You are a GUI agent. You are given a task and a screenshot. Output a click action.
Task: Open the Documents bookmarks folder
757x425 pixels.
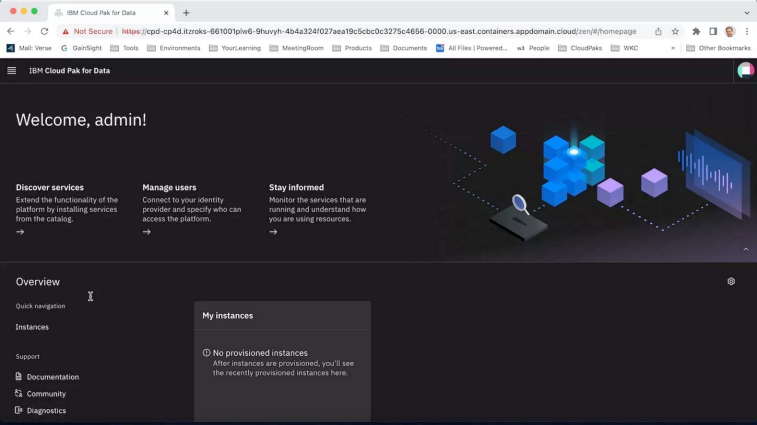pyautogui.click(x=404, y=48)
